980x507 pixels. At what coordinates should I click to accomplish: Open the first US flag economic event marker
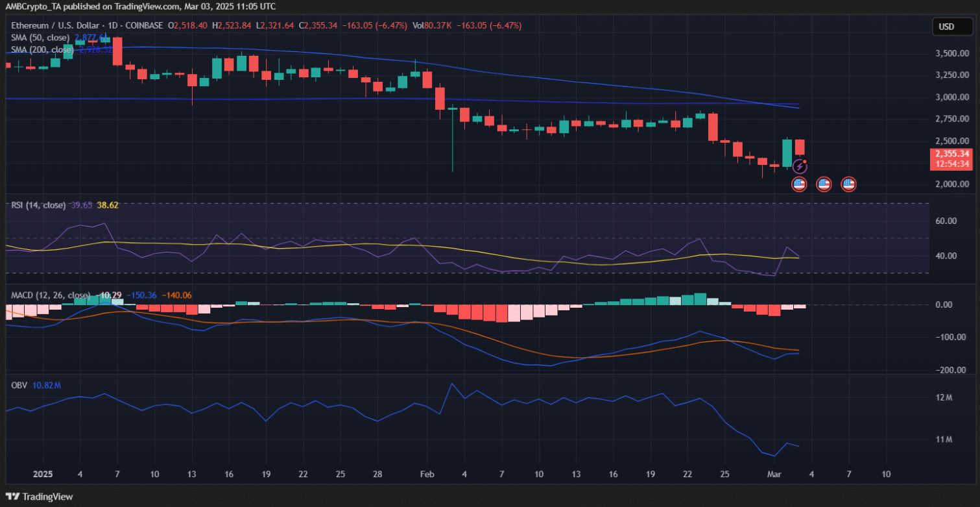tap(799, 184)
